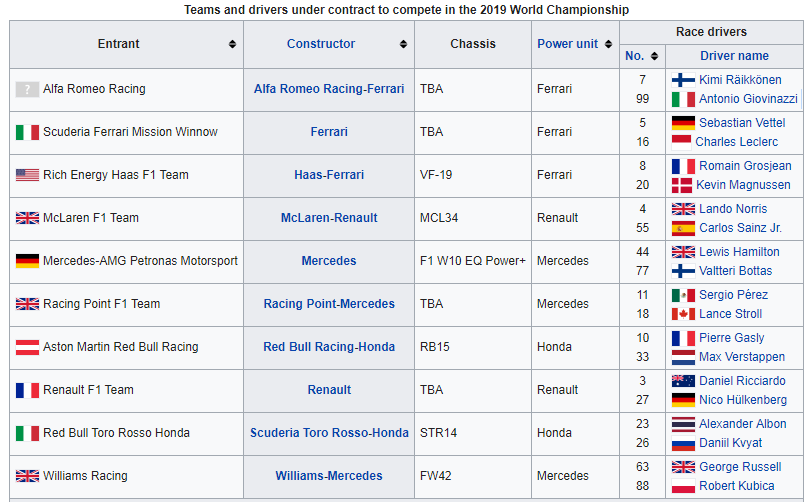Open Charles Leclerc driver page

pyautogui.click(x=736, y=142)
